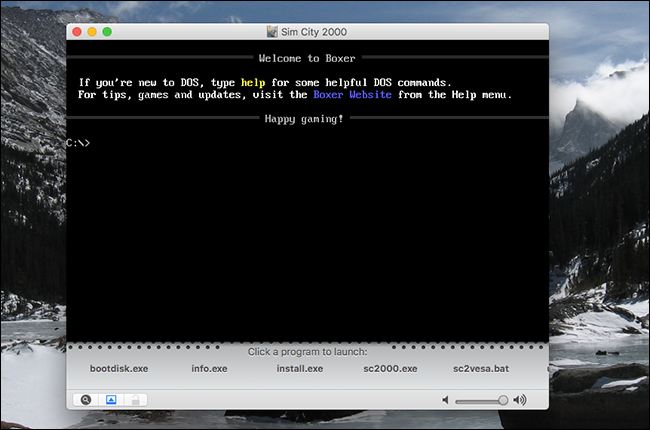650x430 pixels.
Task: Click the Sim City 2000 title icon
Action: click(272, 32)
